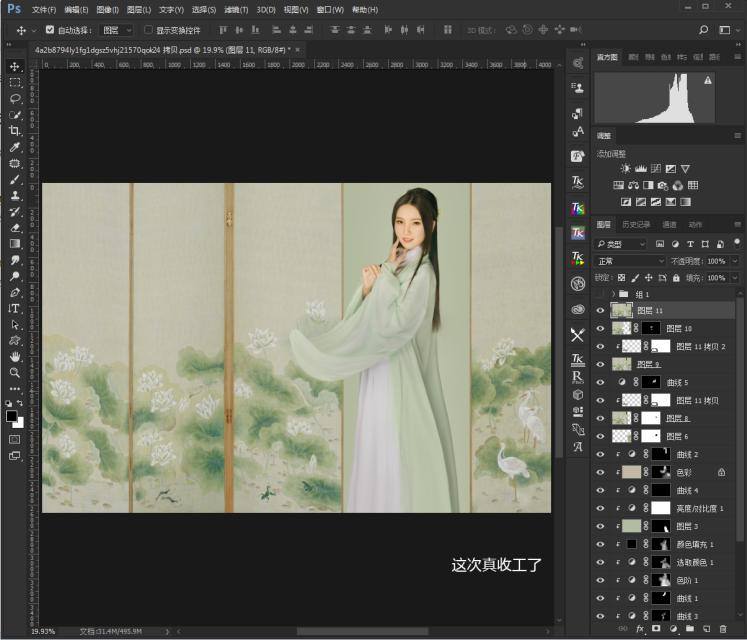This screenshot has width=747, height=640.
Task: Click the delete layer trash icon
Action: (x=724, y=629)
